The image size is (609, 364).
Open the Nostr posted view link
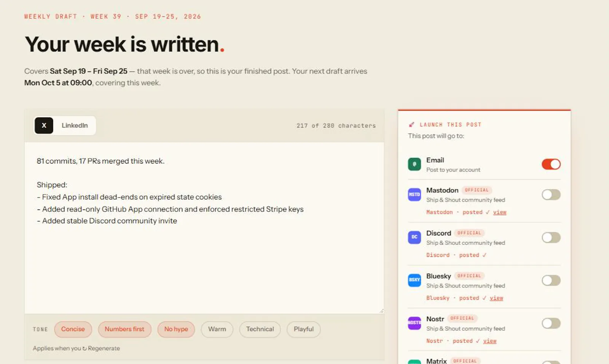point(490,341)
